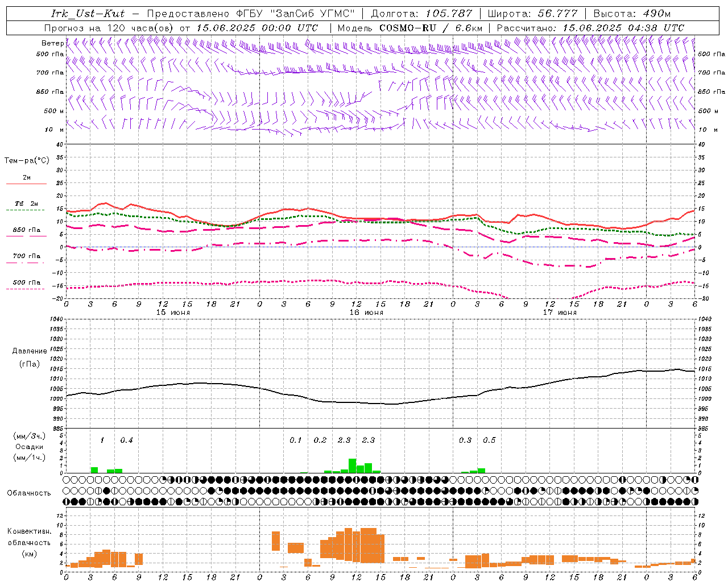Click the 16 июня date label
728x582 pixels.
(366, 313)
